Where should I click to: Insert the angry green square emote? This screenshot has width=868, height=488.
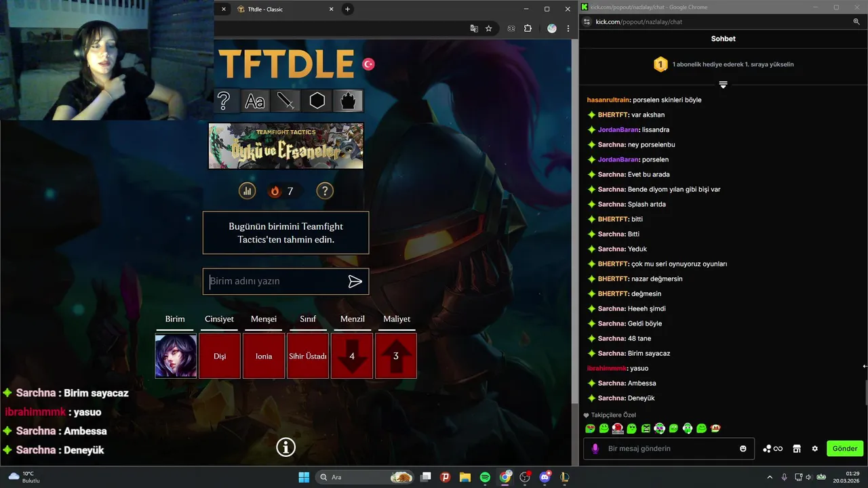coord(646,428)
